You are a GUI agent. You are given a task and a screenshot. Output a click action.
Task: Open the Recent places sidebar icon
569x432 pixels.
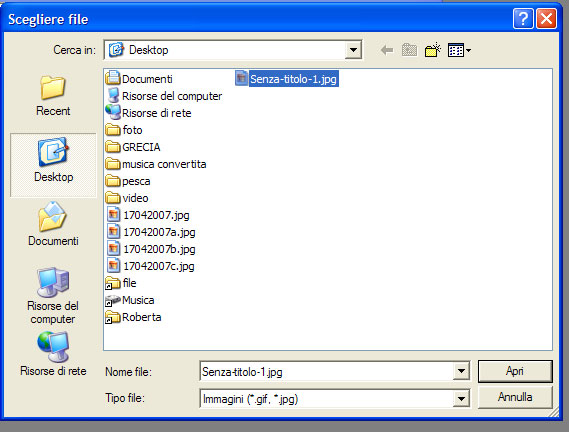point(53,95)
